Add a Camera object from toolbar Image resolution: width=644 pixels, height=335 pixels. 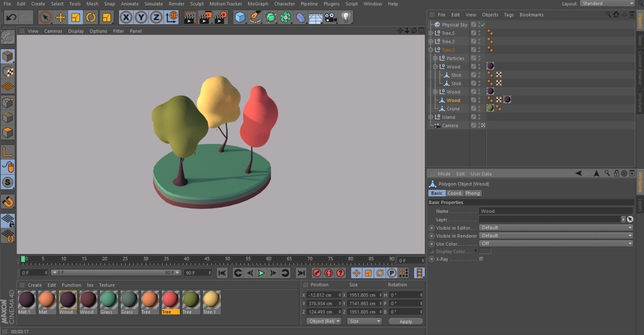tap(331, 17)
